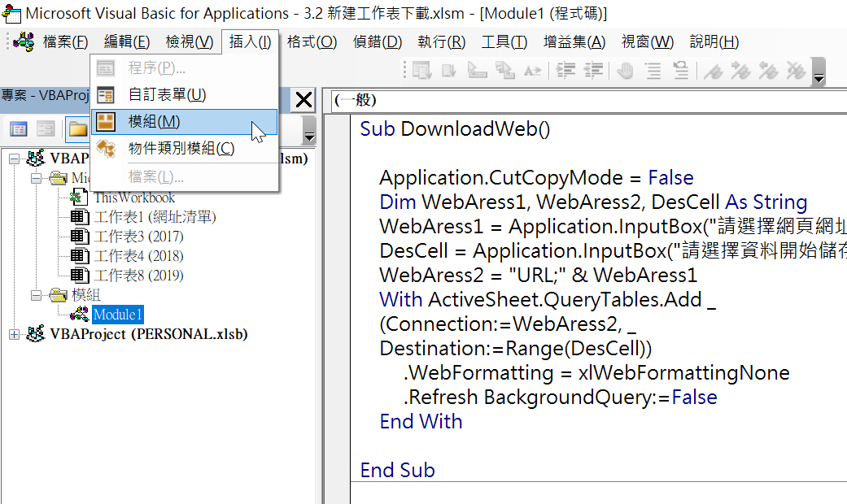847x504 pixels.
Task: Click the Quick Info toolbar icon
Action: tap(477, 71)
